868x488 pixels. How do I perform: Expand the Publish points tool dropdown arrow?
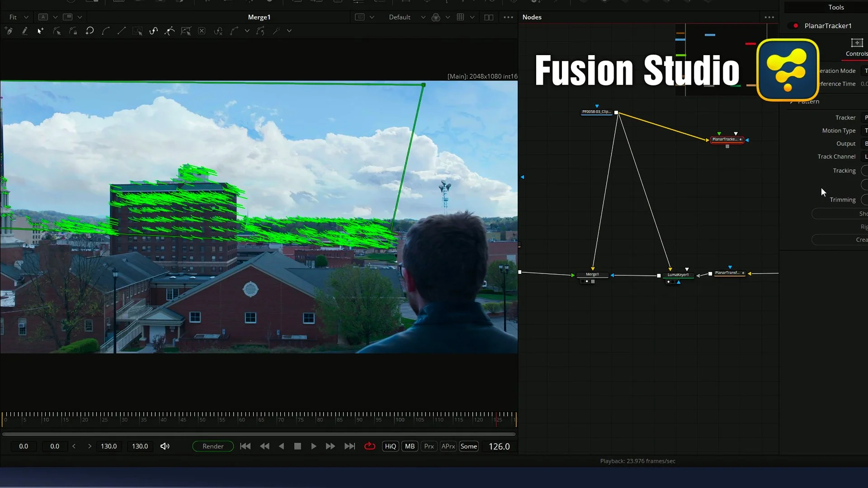coord(247,31)
